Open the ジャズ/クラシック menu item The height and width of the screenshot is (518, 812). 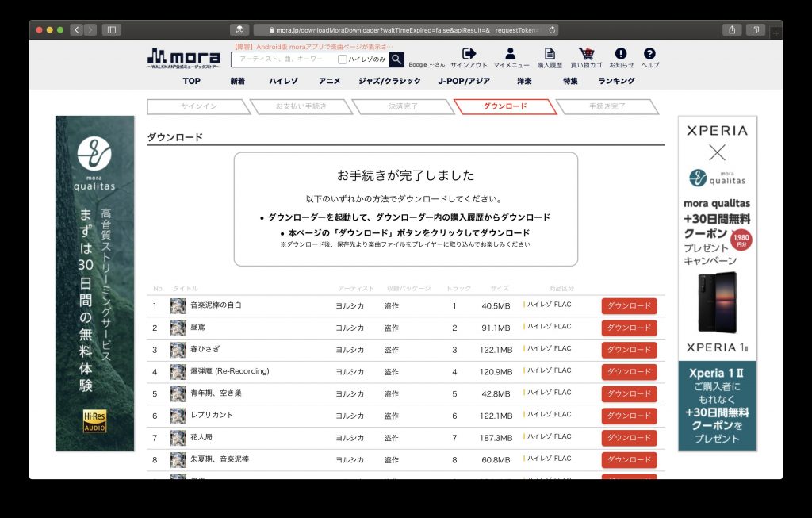[389, 81]
